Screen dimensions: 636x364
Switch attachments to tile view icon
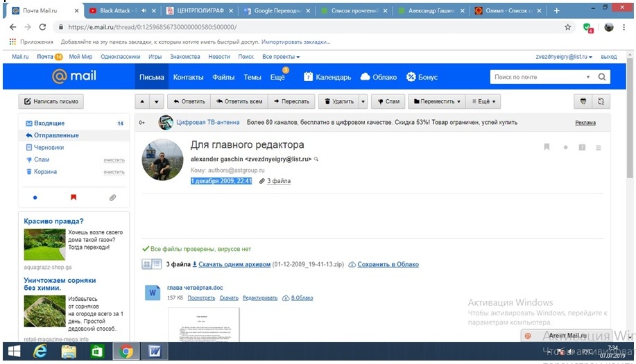pos(147,264)
